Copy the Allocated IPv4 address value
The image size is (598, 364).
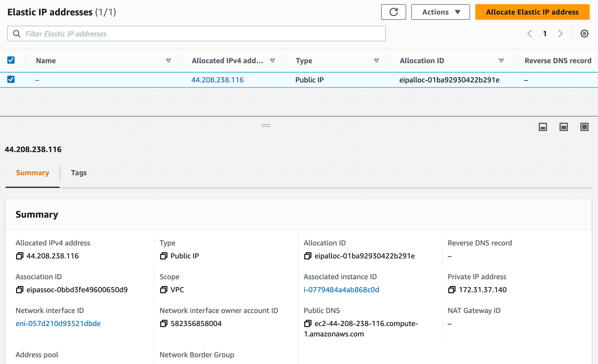pyautogui.click(x=19, y=256)
